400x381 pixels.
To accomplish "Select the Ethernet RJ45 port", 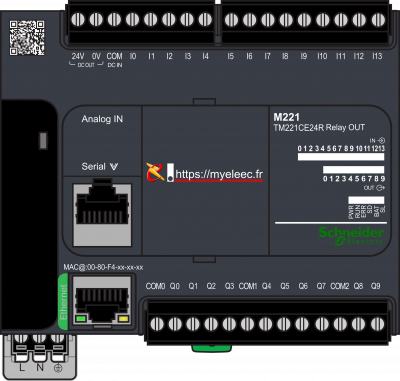I will point(102,301).
